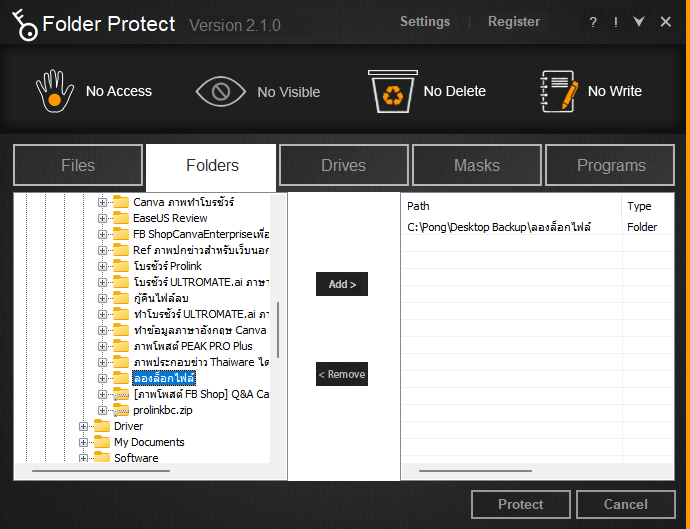Click the Protect button

pyautogui.click(x=521, y=504)
